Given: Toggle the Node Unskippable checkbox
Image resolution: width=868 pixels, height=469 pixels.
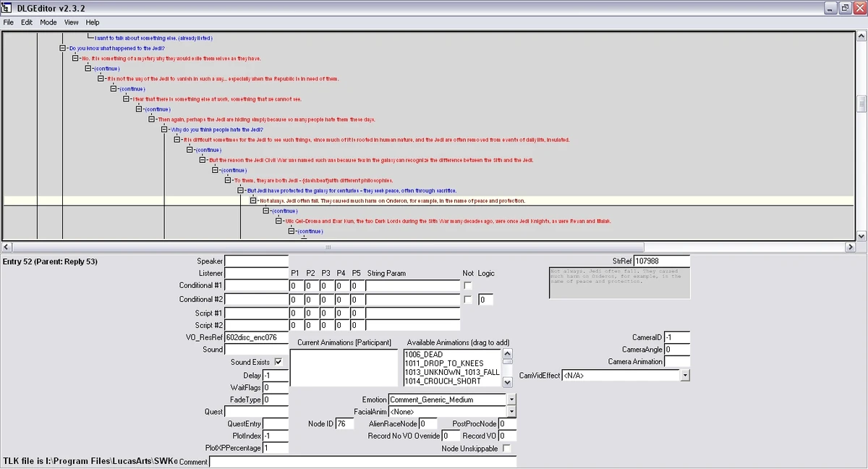Looking at the screenshot, I should 507,448.
